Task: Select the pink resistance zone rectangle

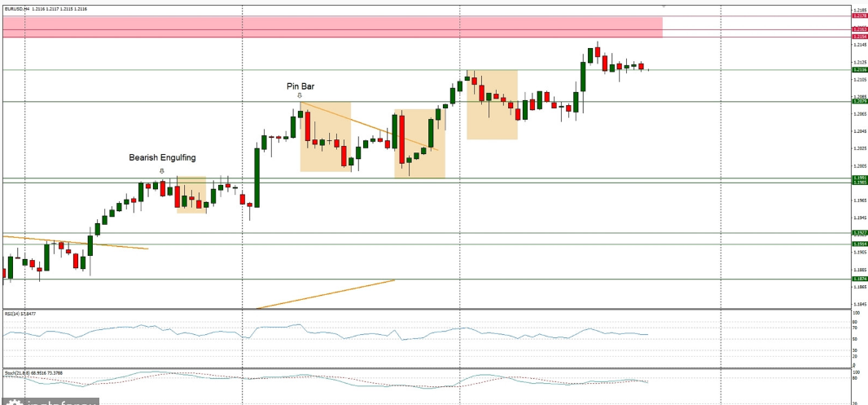Action: point(326,27)
